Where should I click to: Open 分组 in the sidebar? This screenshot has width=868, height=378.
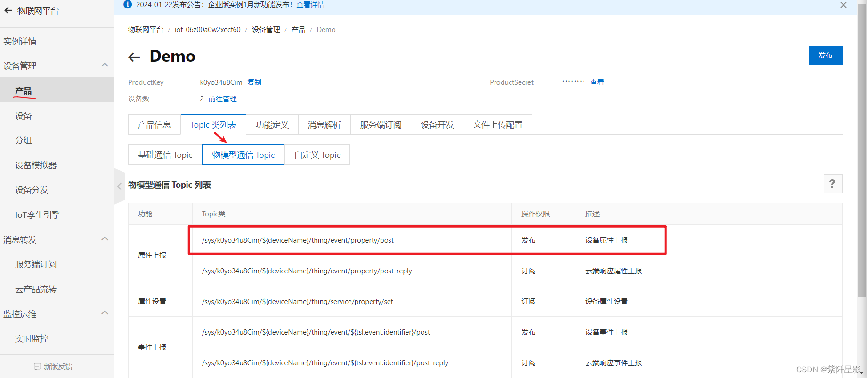[23, 140]
